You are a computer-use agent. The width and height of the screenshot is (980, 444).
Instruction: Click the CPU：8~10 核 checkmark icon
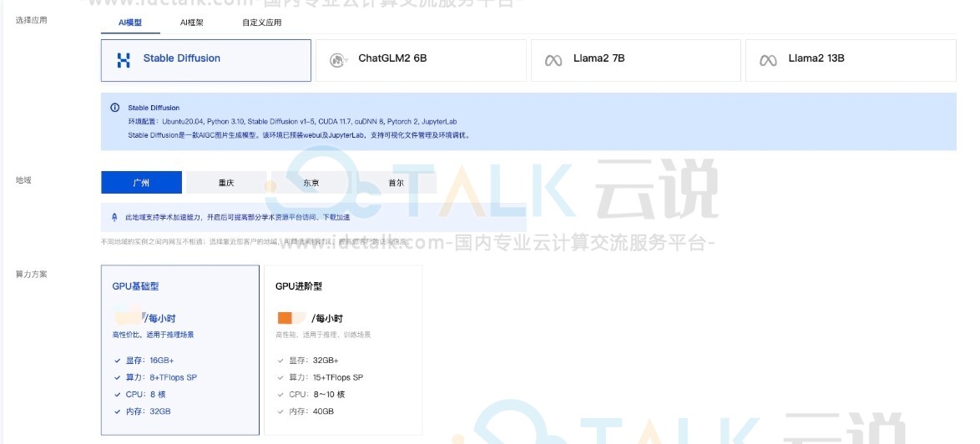(280, 395)
